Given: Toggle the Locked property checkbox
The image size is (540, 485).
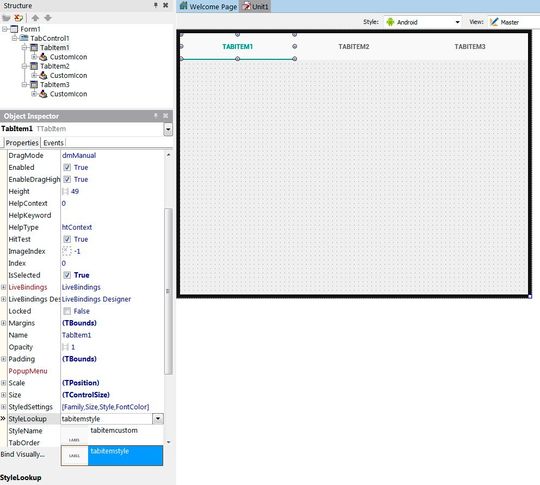Looking at the screenshot, I should (67, 311).
